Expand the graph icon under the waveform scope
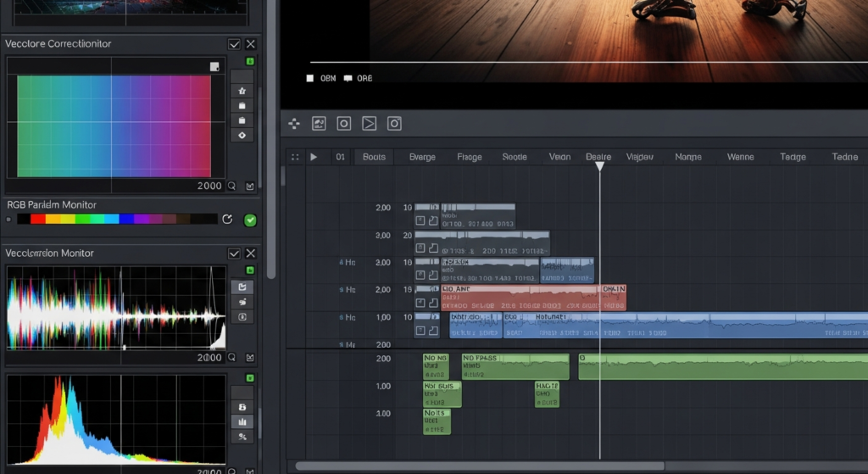This screenshot has width=868, height=474. [x=249, y=358]
